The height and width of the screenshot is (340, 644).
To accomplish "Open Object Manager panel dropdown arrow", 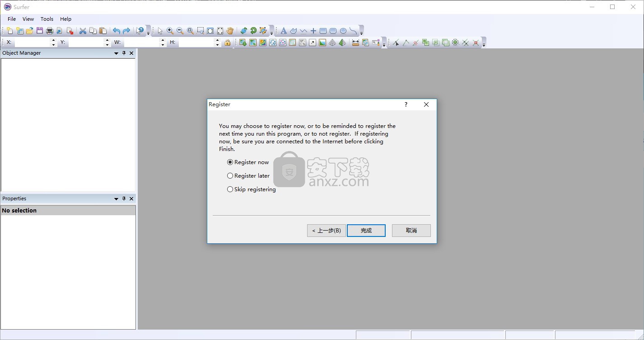I will pyautogui.click(x=116, y=53).
